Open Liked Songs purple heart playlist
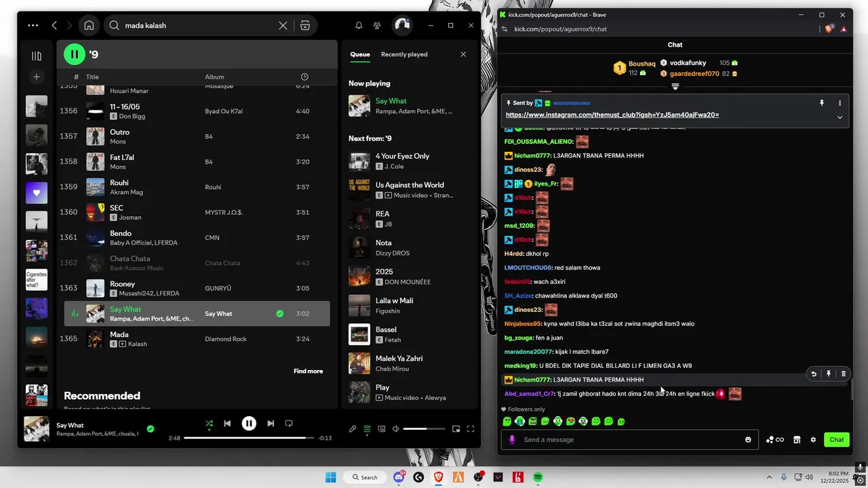Image resolution: width=868 pixels, height=488 pixels. click(37, 192)
